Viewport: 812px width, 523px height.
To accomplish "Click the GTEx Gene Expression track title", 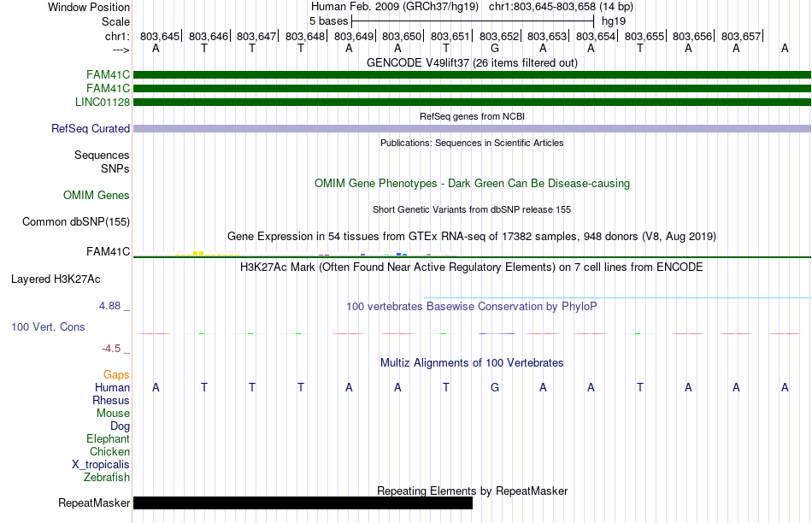I will click(x=472, y=236).
